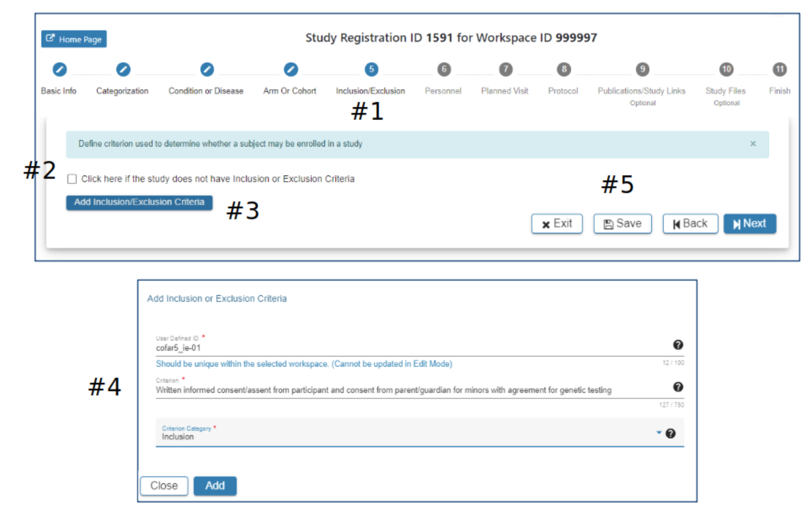812x516 pixels.
Task: Go to step 6 Personnel circle
Action: point(444,70)
